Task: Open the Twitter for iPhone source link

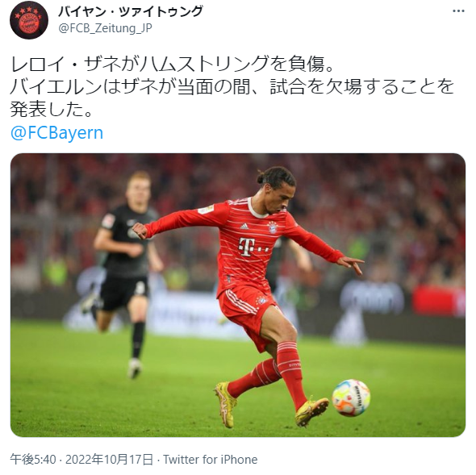Action: click(211, 460)
